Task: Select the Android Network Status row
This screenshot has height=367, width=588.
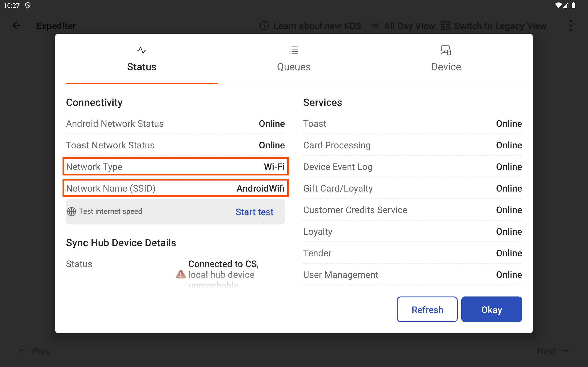Action: [x=175, y=124]
